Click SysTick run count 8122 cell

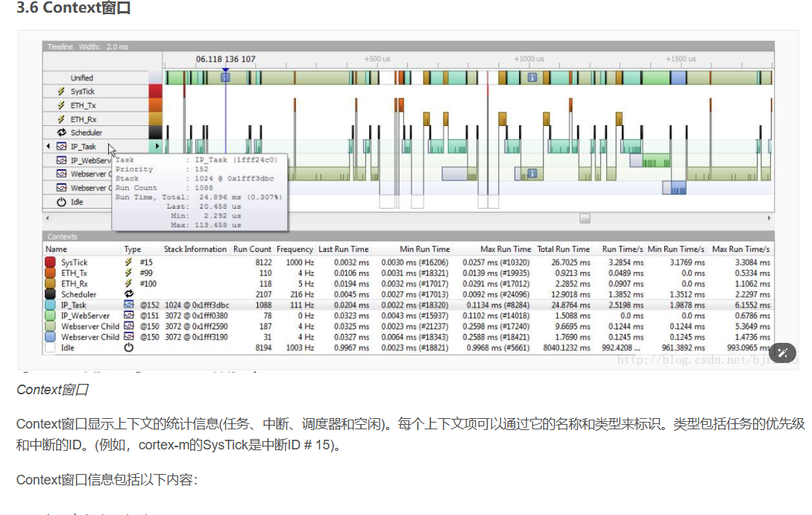click(x=263, y=262)
